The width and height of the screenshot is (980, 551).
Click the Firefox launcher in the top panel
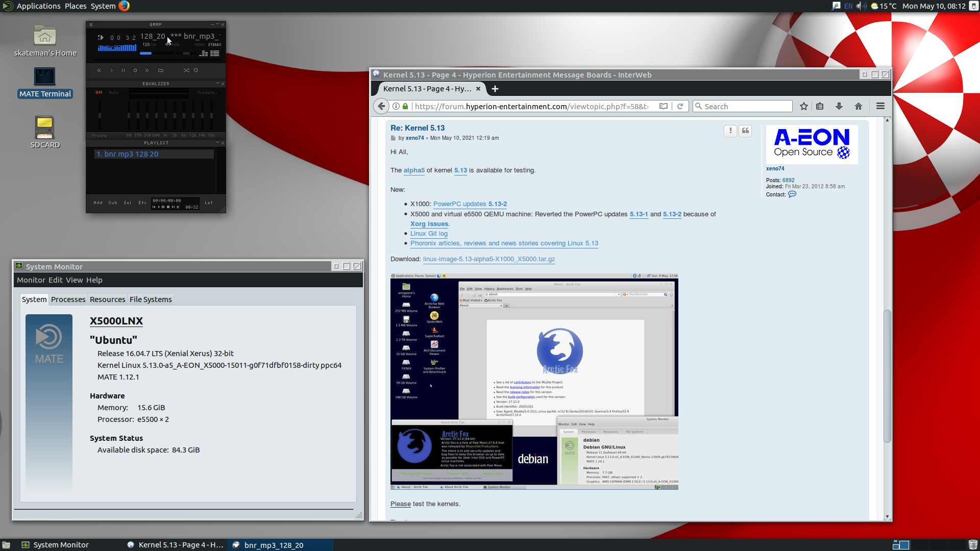coord(124,6)
